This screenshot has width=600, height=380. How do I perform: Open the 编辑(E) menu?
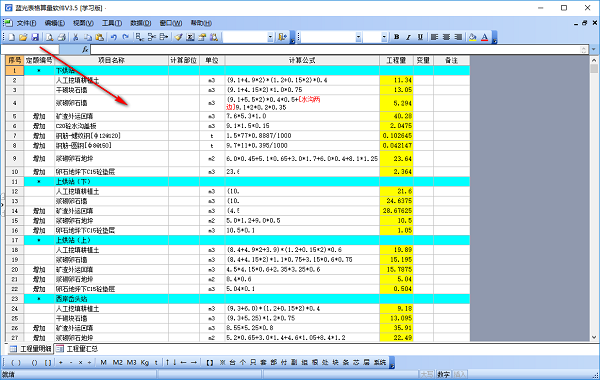[55, 23]
